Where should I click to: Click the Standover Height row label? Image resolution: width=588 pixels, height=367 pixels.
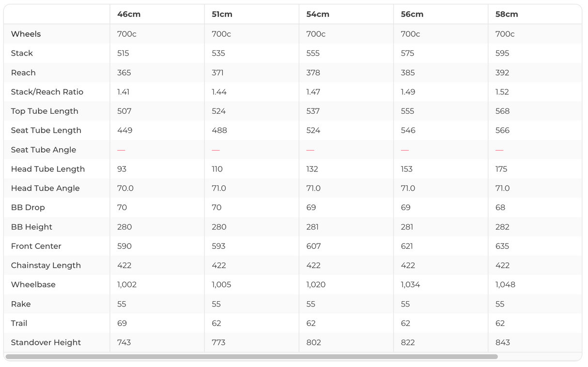click(x=46, y=343)
